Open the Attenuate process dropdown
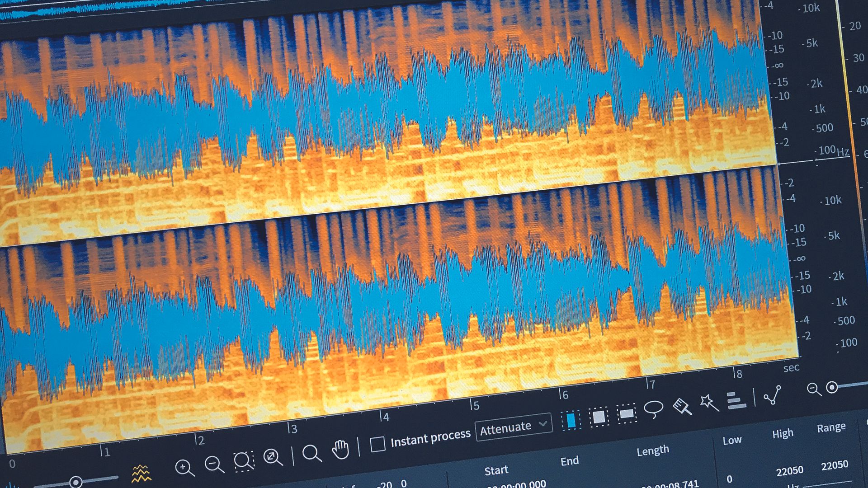 coord(513,426)
